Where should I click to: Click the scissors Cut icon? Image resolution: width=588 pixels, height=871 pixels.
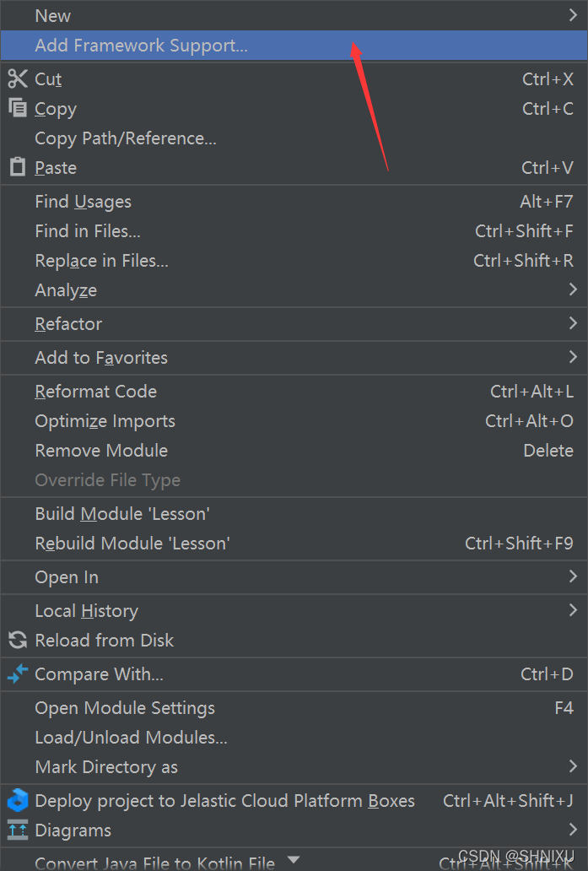coord(17,78)
